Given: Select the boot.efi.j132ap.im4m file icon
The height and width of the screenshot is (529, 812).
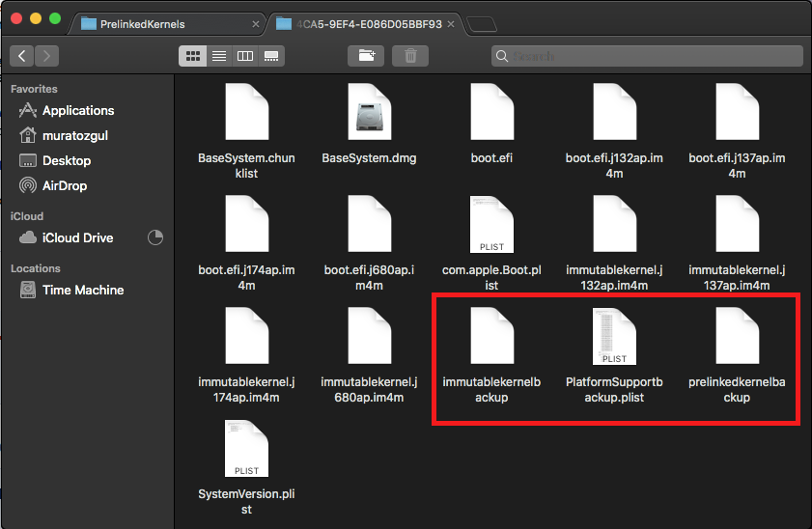Looking at the screenshot, I should point(615,111).
